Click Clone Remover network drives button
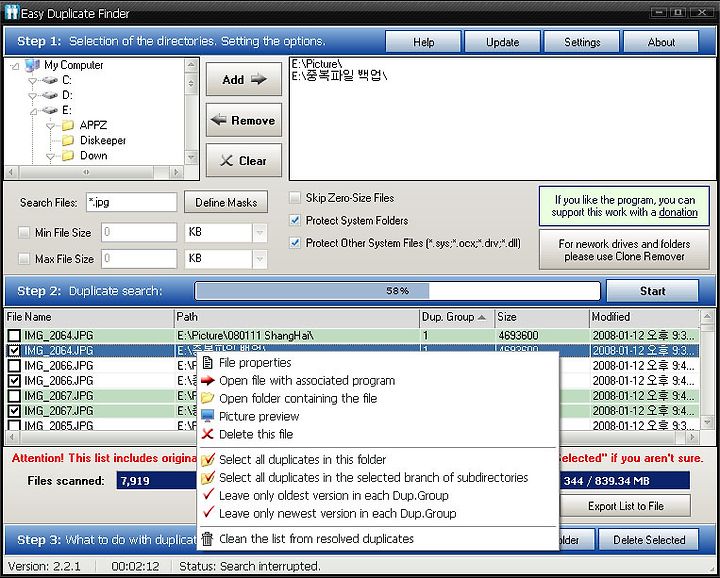The width and height of the screenshot is (720, 578). click(624, 250)
